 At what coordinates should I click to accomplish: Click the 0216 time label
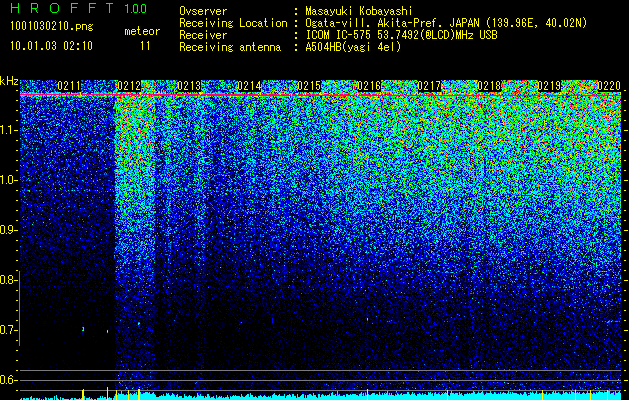pos(369,86)
